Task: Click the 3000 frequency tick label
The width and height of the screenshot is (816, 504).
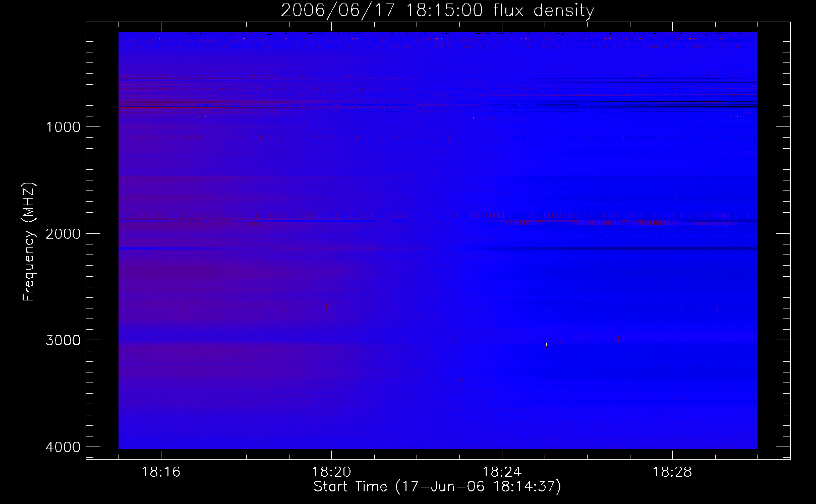Action: click(63, 340)
